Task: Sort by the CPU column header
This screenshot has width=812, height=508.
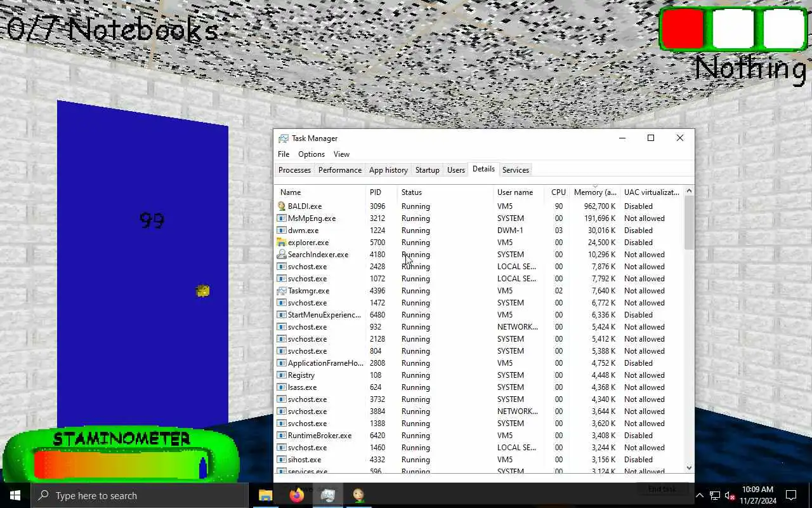Action: point(558,192)
